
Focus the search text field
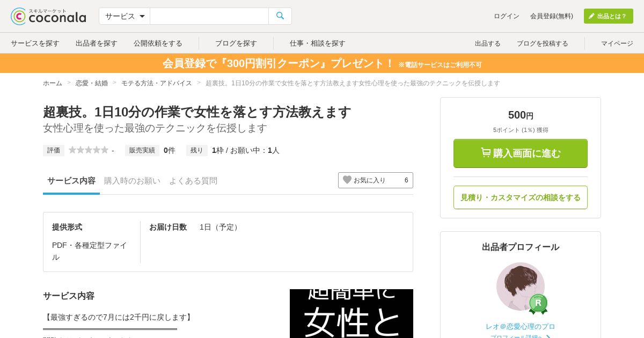(209, 16)
